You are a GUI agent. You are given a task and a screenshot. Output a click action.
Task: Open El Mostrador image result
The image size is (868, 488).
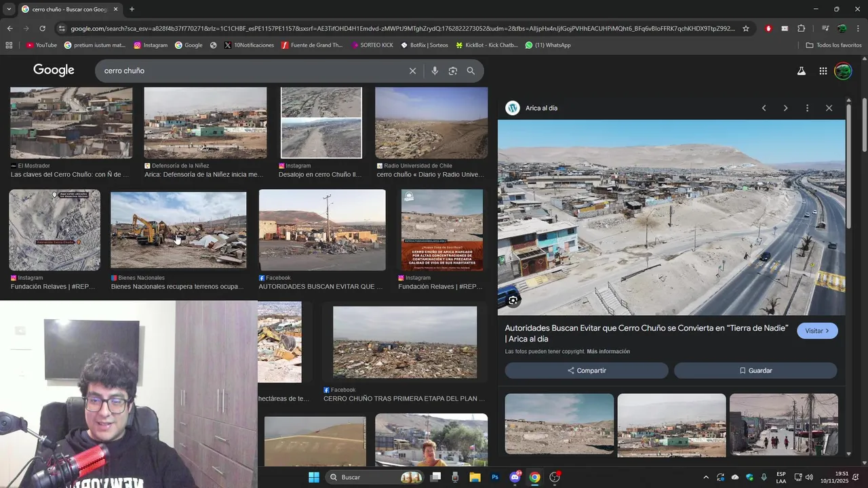pyautogui.click(x=71, y=123)
